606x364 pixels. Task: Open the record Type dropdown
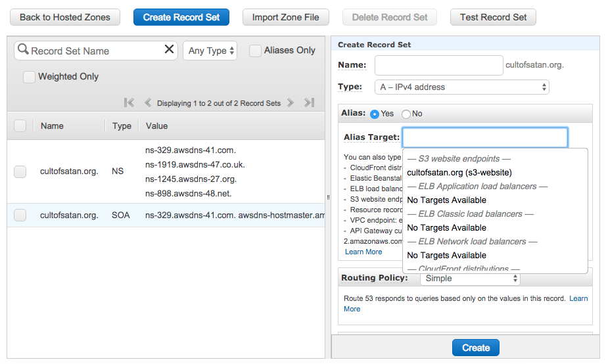point(462,87)
